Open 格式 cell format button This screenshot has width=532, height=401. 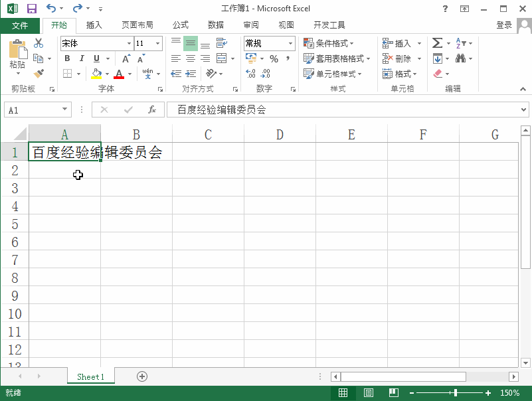click(399, 74)
